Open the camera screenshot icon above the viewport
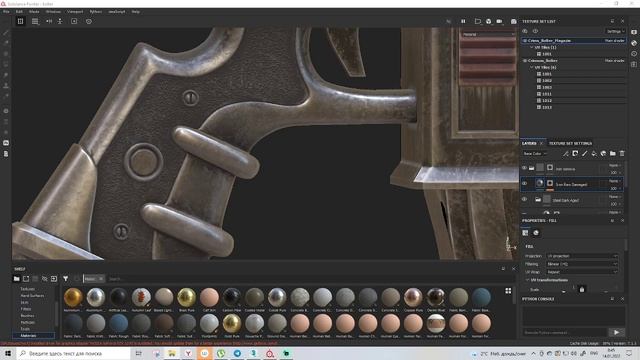 (513, 21)
